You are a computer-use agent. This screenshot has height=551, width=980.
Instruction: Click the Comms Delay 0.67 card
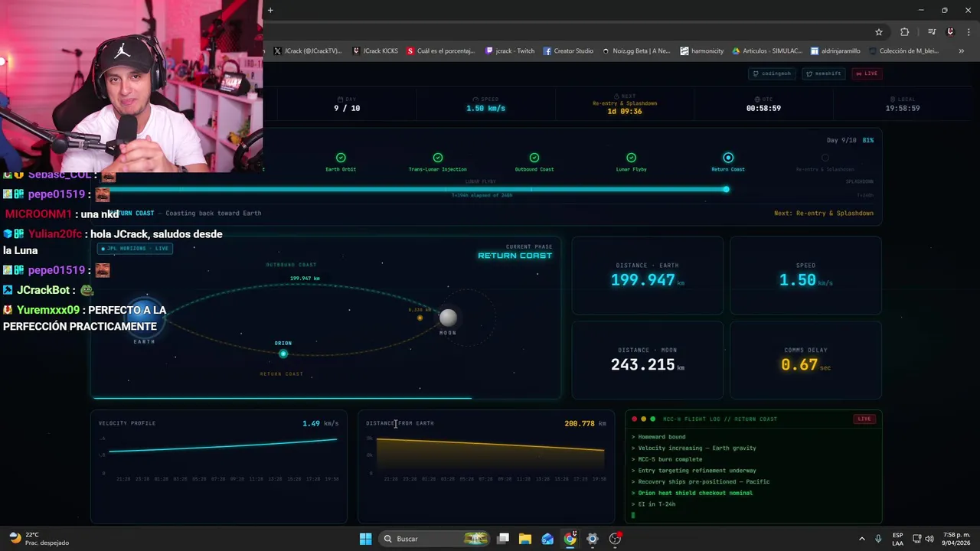tap(805, 360)
